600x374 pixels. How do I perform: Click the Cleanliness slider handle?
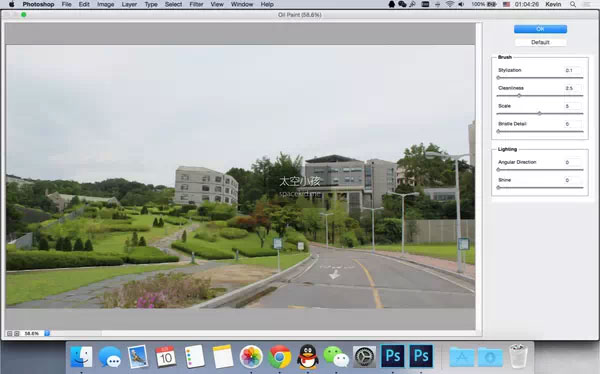click(x=519, y=95)
